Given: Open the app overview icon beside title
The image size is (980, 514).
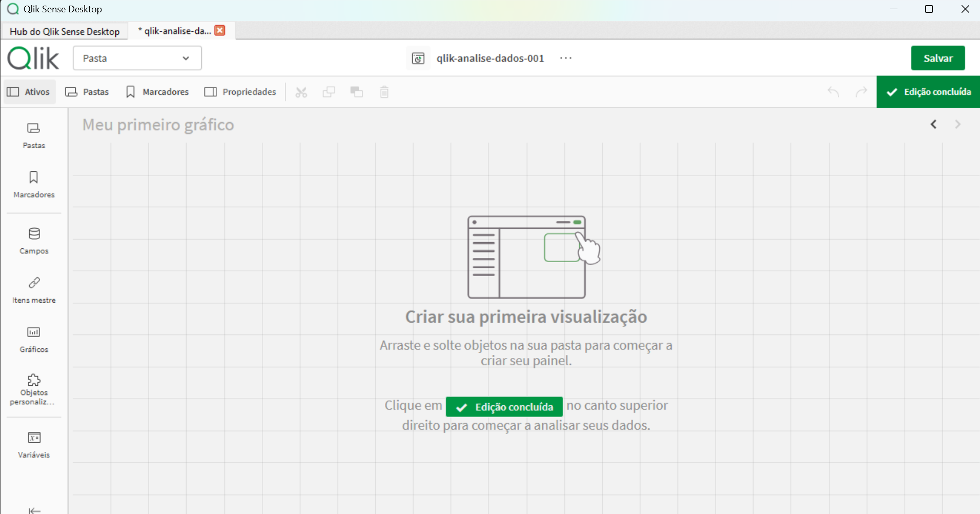Looking at the screenshot, I should (418, 58).
